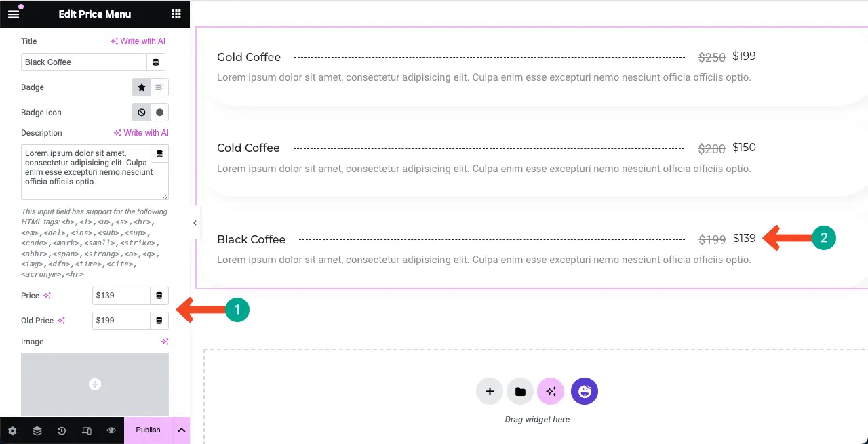Open the widgets grid panel
The height and width of the screenshot is (444, 868).
176,14
